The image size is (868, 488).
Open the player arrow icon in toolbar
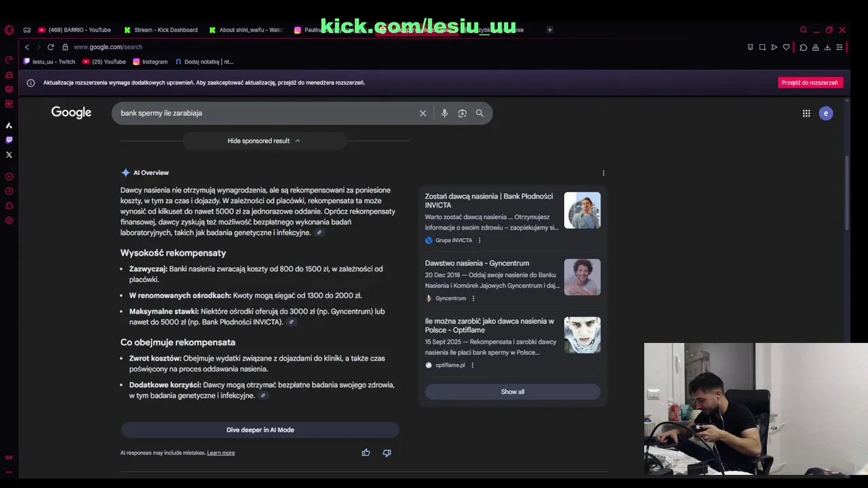coord(774,47)
